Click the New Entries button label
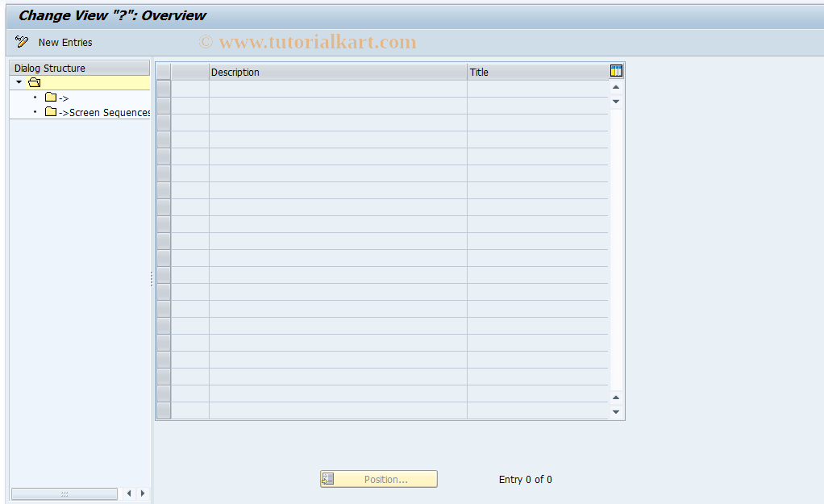This screenshot has height=504, width=824. [65, 43]
